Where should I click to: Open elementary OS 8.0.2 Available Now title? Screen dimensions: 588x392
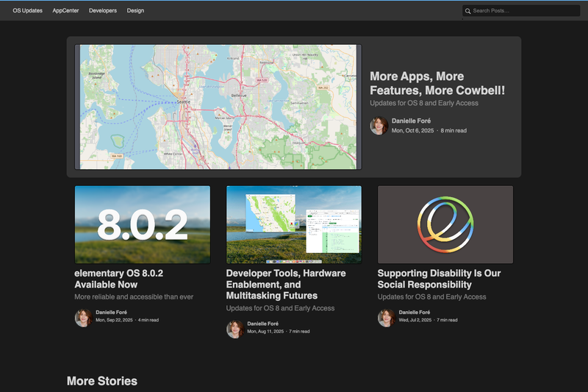tap(118, 279)
